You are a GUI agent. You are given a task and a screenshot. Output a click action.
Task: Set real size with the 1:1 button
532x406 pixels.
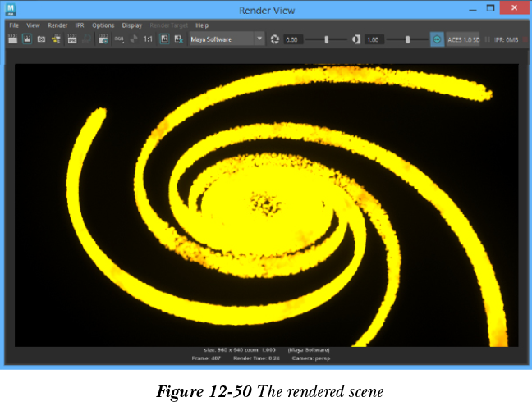[x=148, y=39]
